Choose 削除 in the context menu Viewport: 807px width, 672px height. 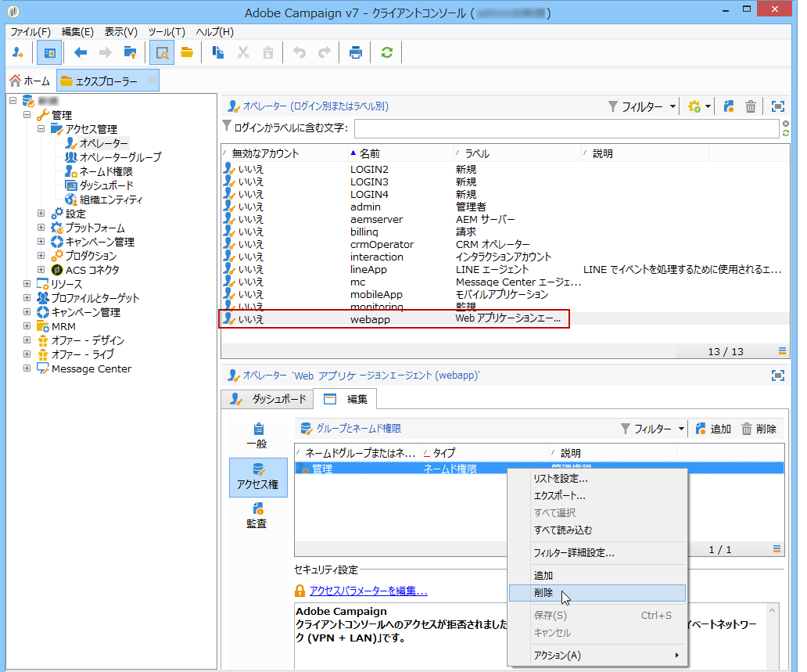pos(597,593)
